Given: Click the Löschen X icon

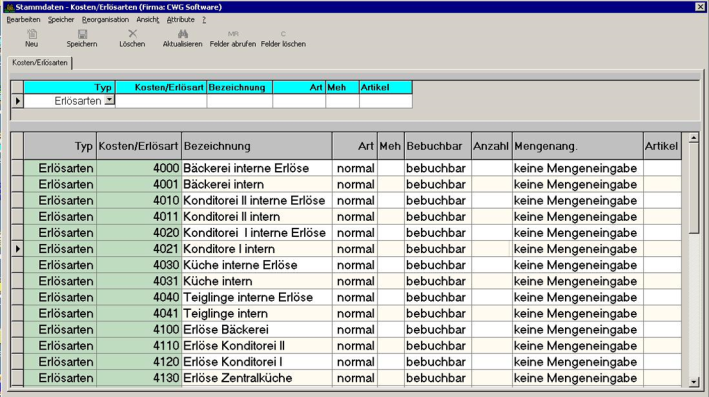Looking at the screenshot, I should pos(132,34).
